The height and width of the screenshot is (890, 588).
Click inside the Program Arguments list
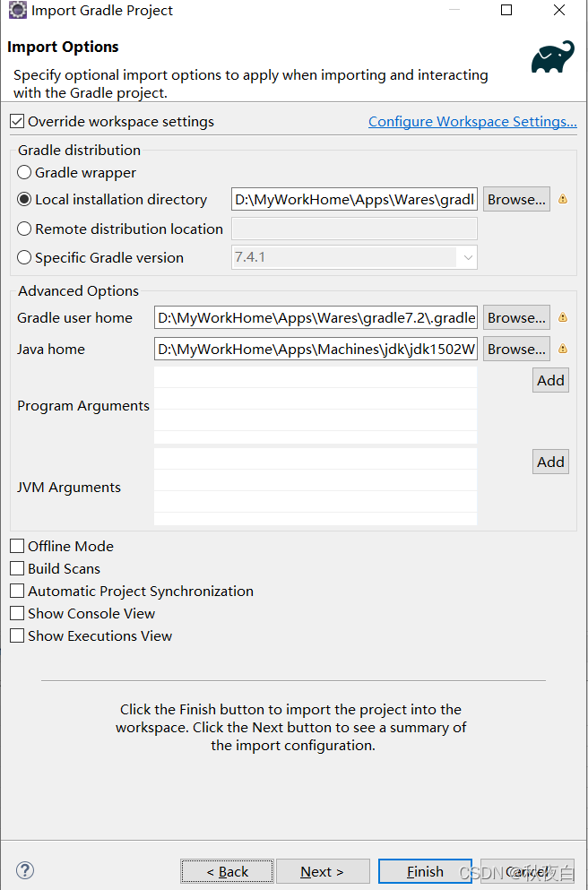point(316,405)
